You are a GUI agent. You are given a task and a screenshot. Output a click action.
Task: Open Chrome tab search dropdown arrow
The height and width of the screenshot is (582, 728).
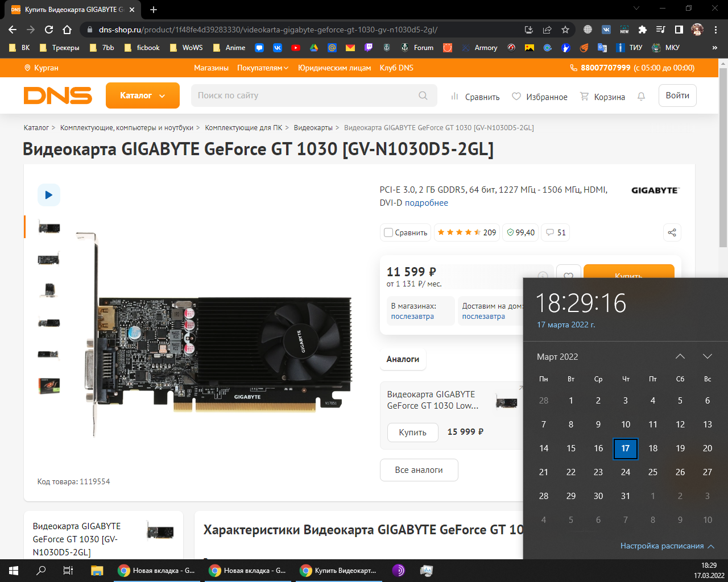coord(636,9)
